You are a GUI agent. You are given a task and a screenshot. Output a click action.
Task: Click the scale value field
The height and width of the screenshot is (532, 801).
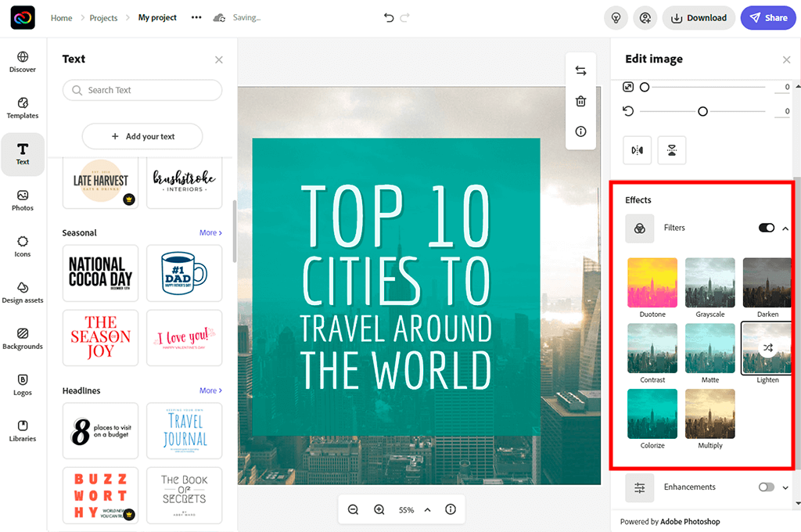pos(782,88)
